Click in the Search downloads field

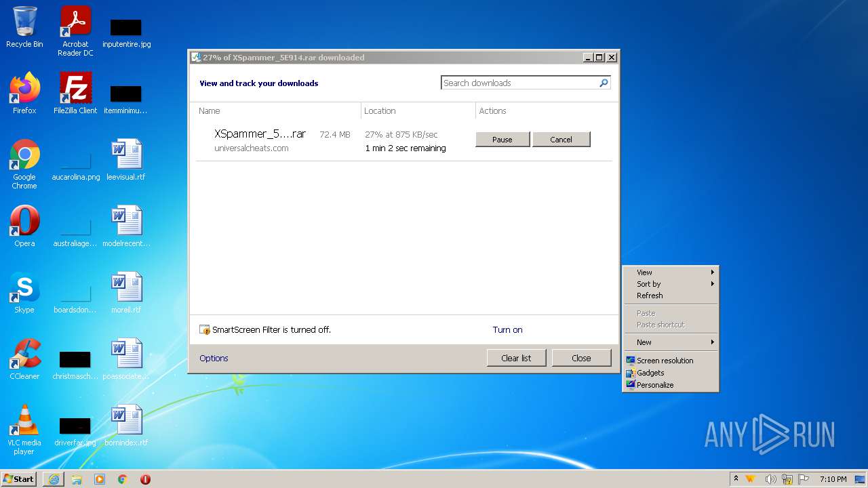[519, 83]
